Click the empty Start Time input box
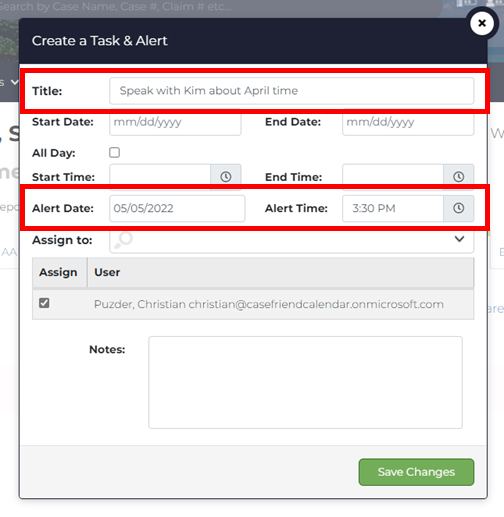504x517 pixels. coord(160,177)
